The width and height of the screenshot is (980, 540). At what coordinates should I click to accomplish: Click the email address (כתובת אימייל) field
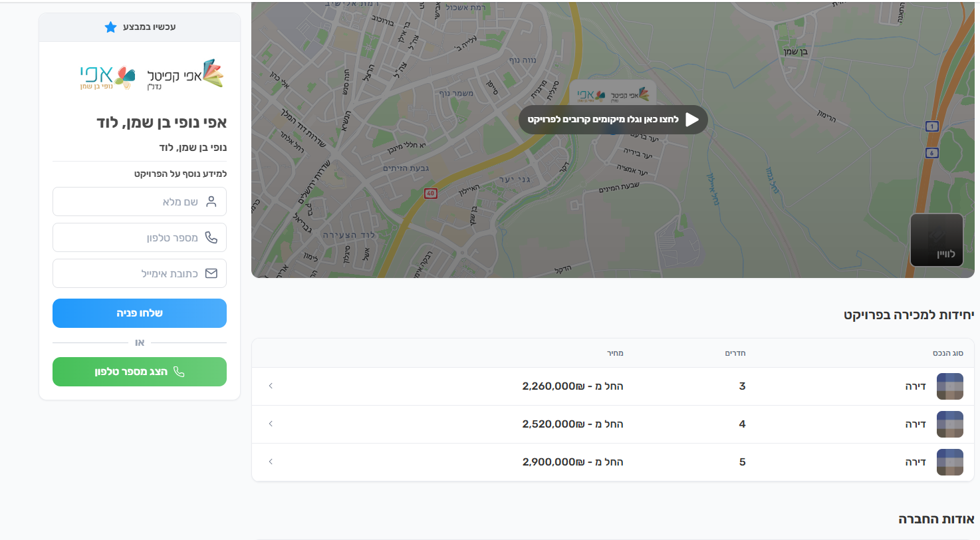tap(140, 273)
